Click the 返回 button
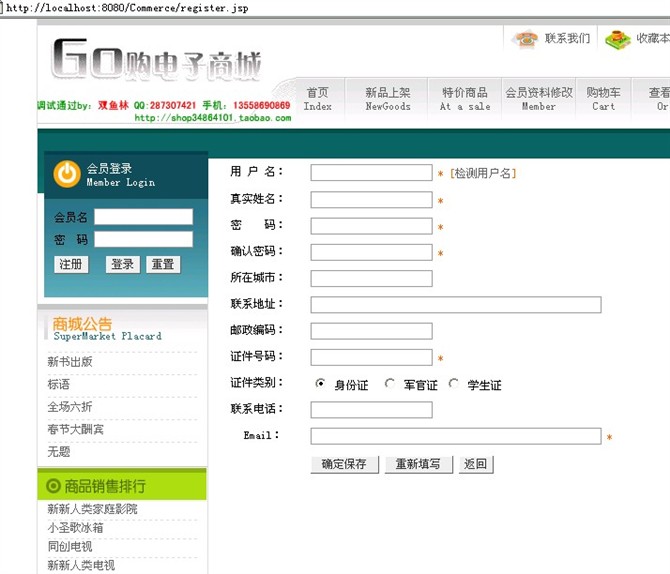Image resolution: width=670 pixels, height=574 pixels. pos(476,464)
